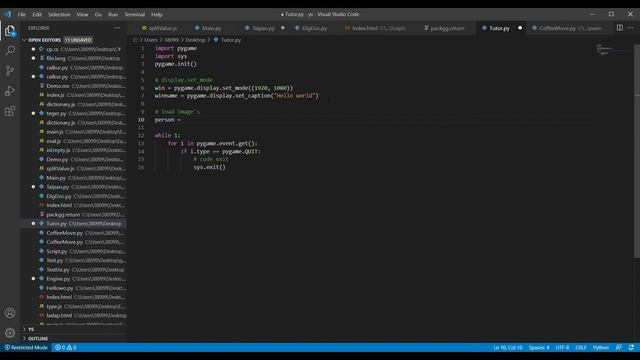Image resolution: width=640 pixels, height=360 pixels.
Task: Click the split editor icon
Action: point(620,28)
